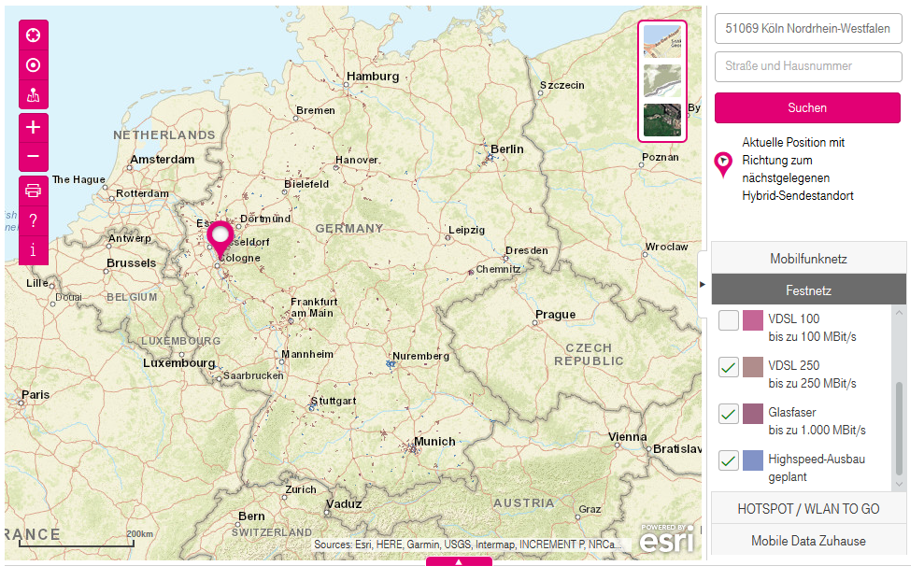Open help via the question mark icon
Screen dimensions: 924x580
click(x=34, y=220)
